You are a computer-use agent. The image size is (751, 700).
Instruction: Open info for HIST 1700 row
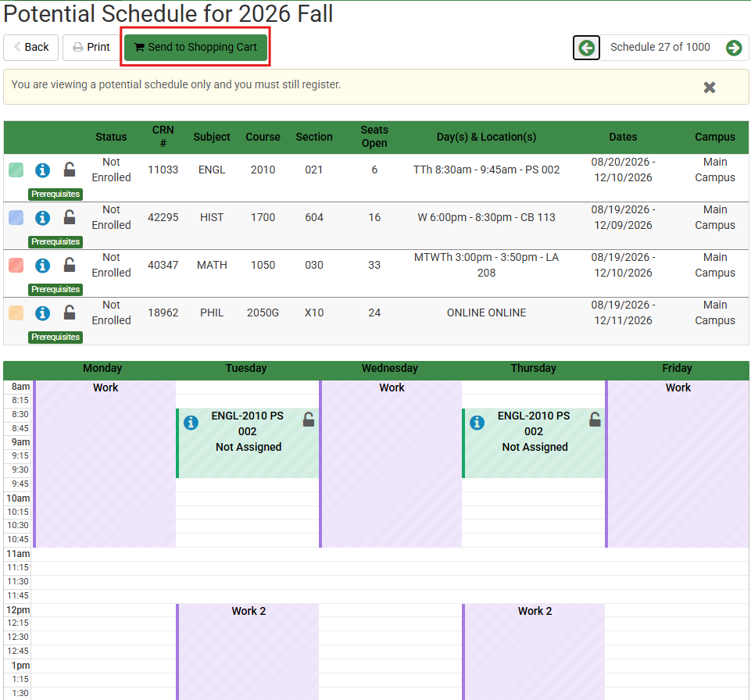point(43,218)
